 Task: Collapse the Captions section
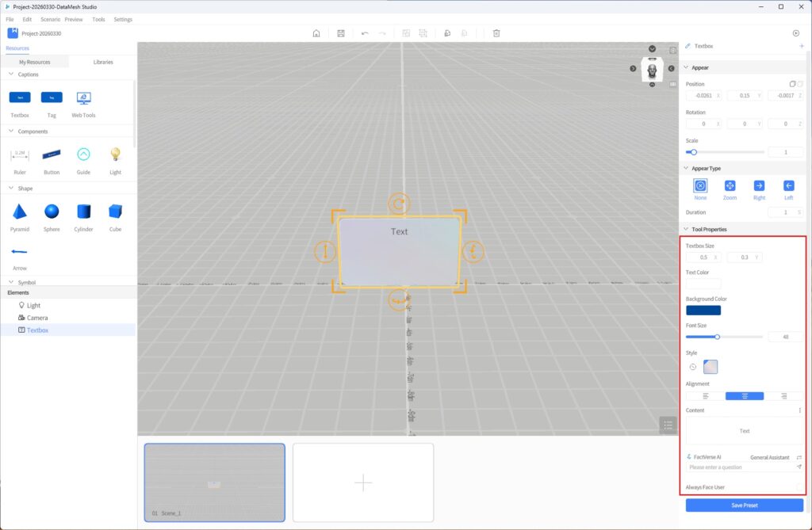(11, 74)
